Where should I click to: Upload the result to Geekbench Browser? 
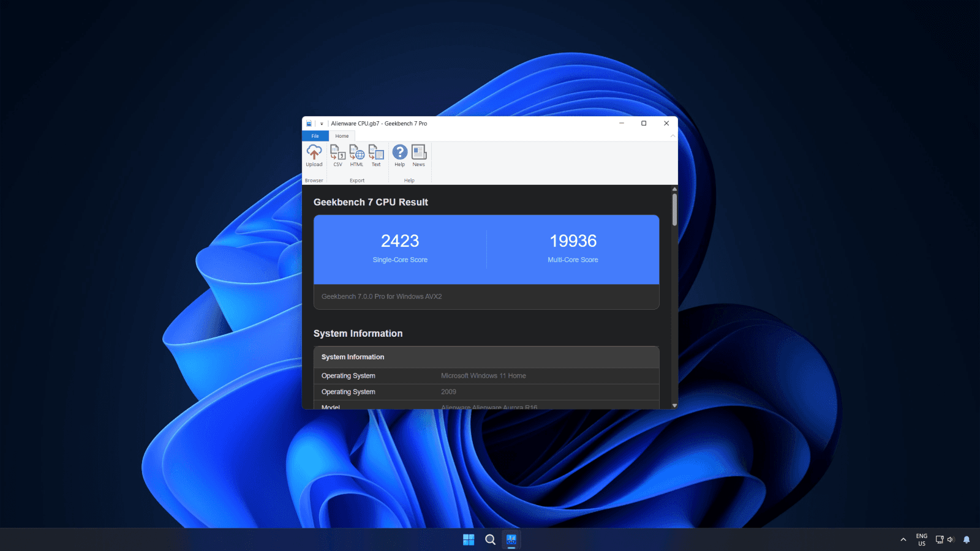314,156
